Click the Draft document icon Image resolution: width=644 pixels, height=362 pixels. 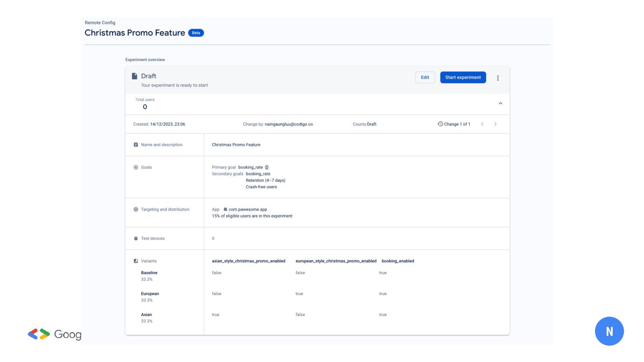pyautogui.click(x=134, y=76)
